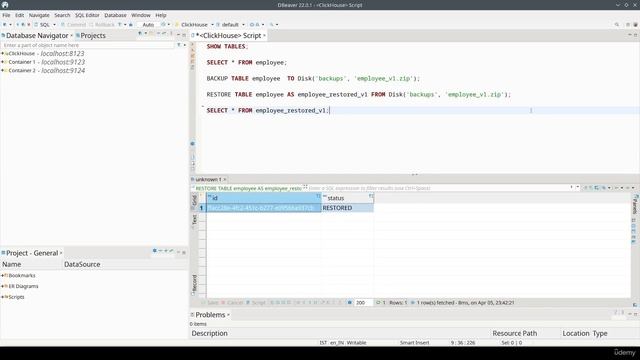Image resolution: width=640 pixels, height=360 pixels.
Task: Expand the ClickHouse localhost:8123 connection
Action: point(2,53)
